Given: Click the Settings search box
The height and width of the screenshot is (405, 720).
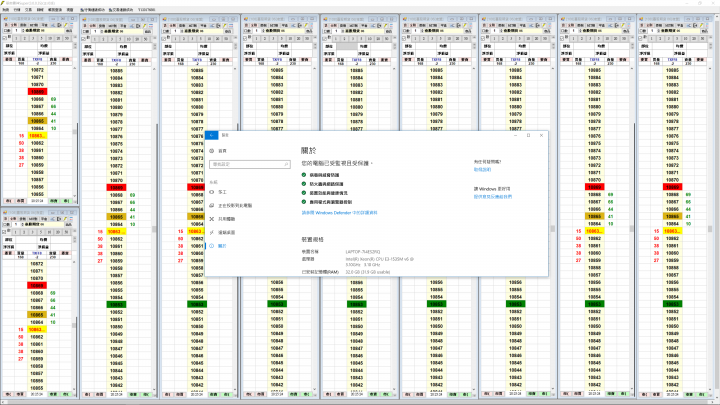Looking at the screenshot, I should 250,164.
